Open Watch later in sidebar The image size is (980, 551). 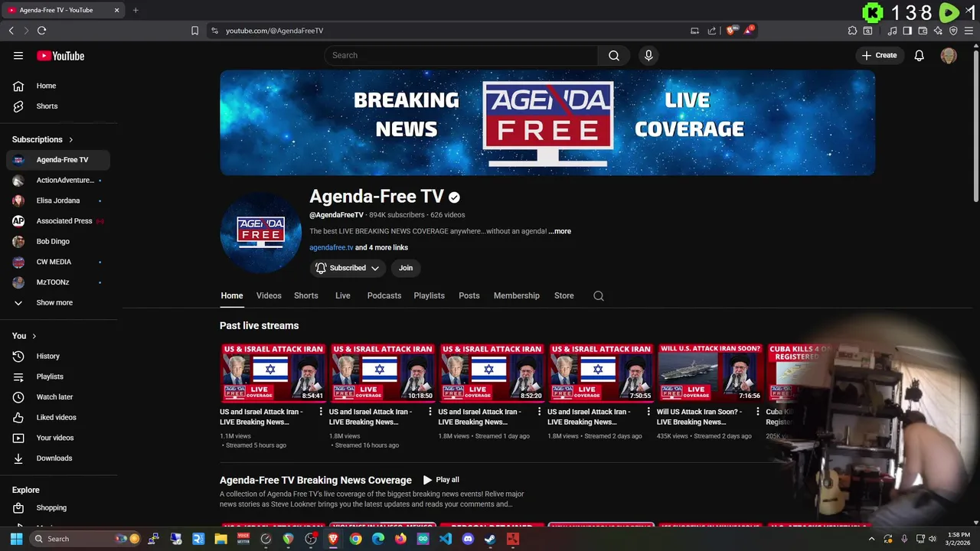pyautogui.click(x=58, y=397)
